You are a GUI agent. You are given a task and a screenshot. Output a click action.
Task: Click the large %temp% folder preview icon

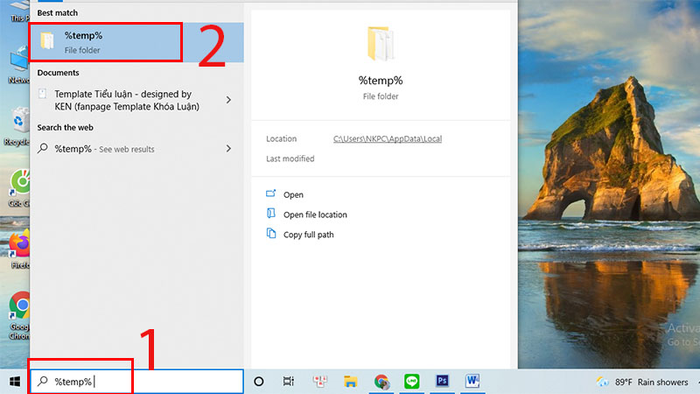[x=380, y=43]
